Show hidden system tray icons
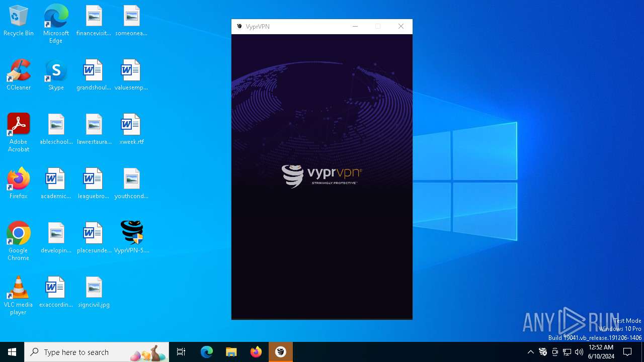 (530, 352)
